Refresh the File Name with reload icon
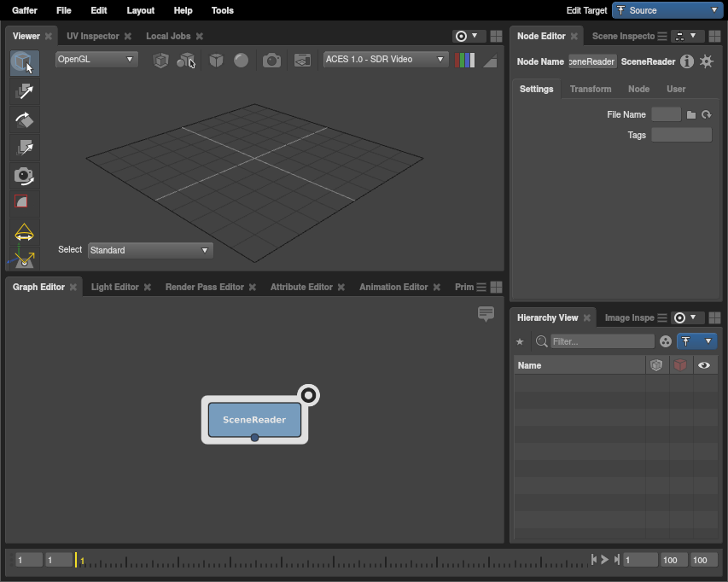This screenshot has height=582, width=728. [707, 114]
